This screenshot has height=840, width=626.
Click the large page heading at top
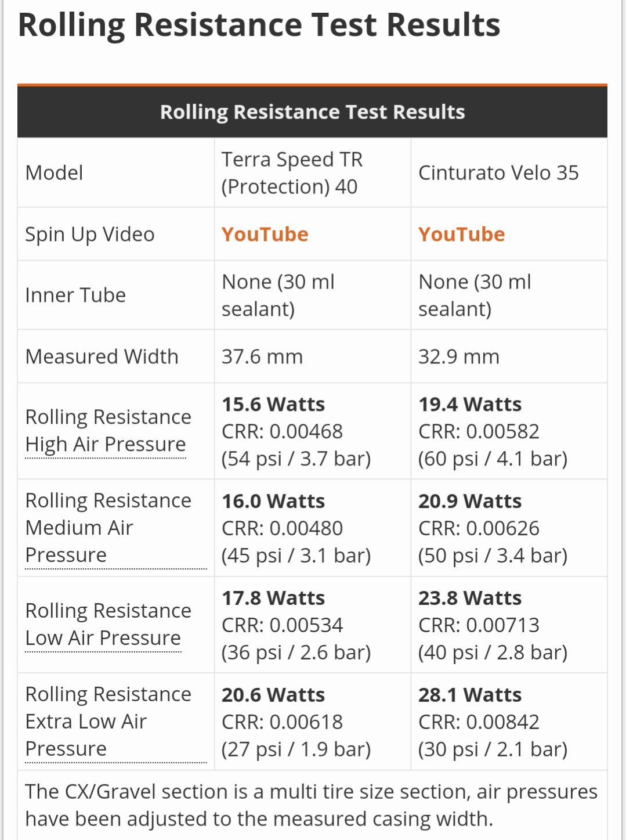(x=259, y=25)
